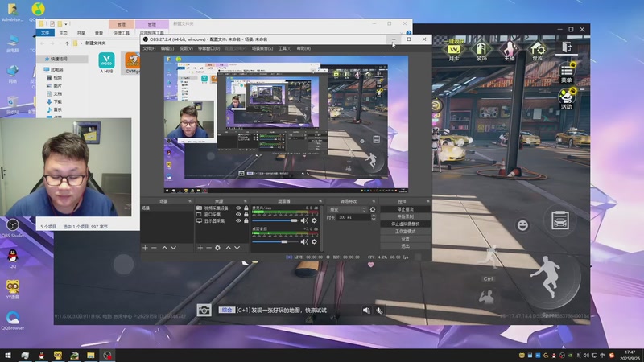Image resolution: width=644 pixels, height=362 pixels.
Task: Click the game screenshot camera icon
Action: click(204, 311)
